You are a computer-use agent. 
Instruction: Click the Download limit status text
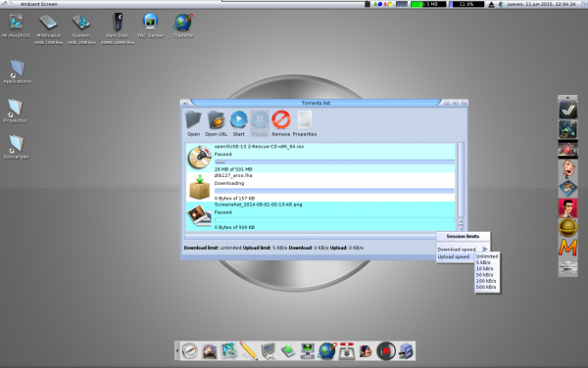pyautogui.click(x=213, y=248)
